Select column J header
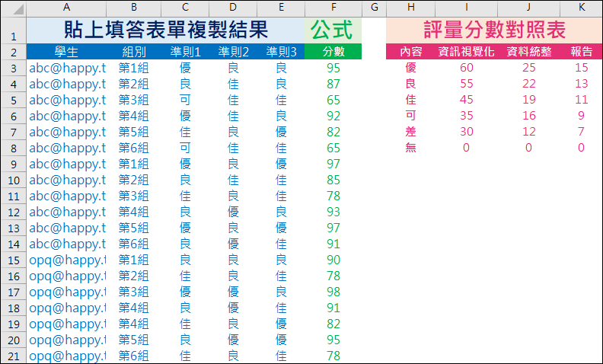 (x=529, y=8)
